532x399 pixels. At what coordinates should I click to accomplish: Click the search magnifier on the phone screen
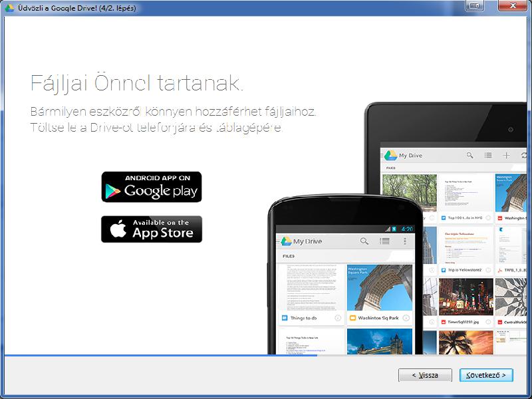[364, 241]
